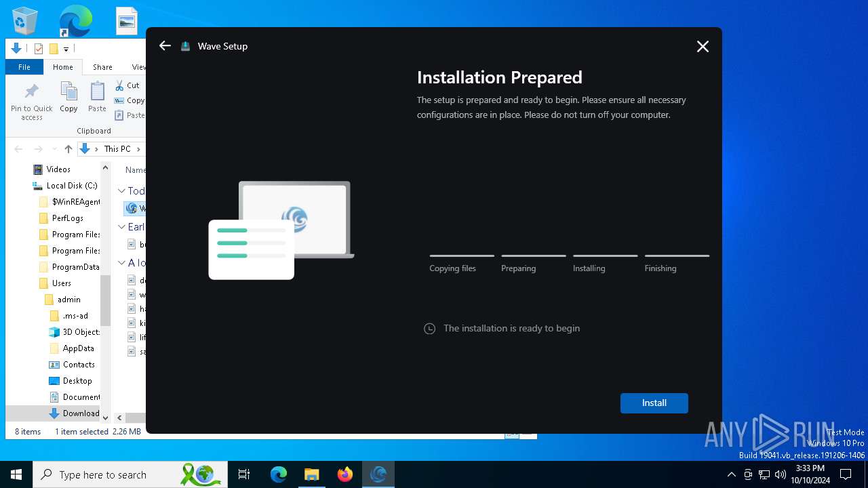This screenshot has height=488, width=868.
Task: Click the Wave Setup title icon
Action: coord(185,46)
